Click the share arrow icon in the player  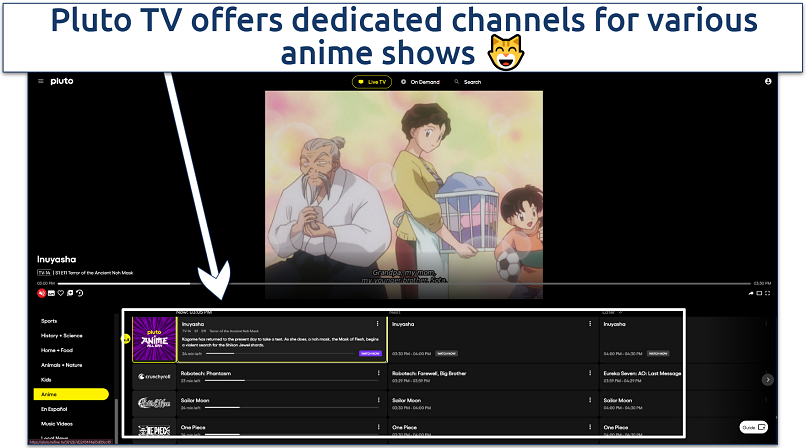point(749,293)
